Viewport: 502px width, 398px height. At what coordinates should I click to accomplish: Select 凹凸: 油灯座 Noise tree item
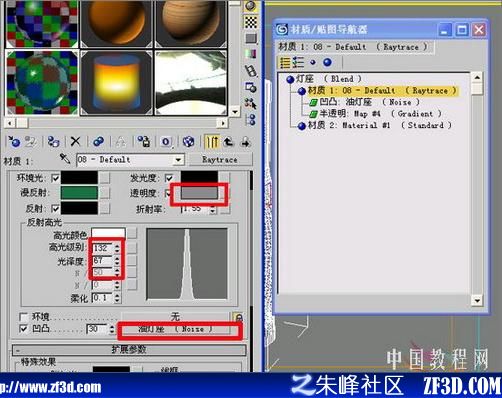364,102
